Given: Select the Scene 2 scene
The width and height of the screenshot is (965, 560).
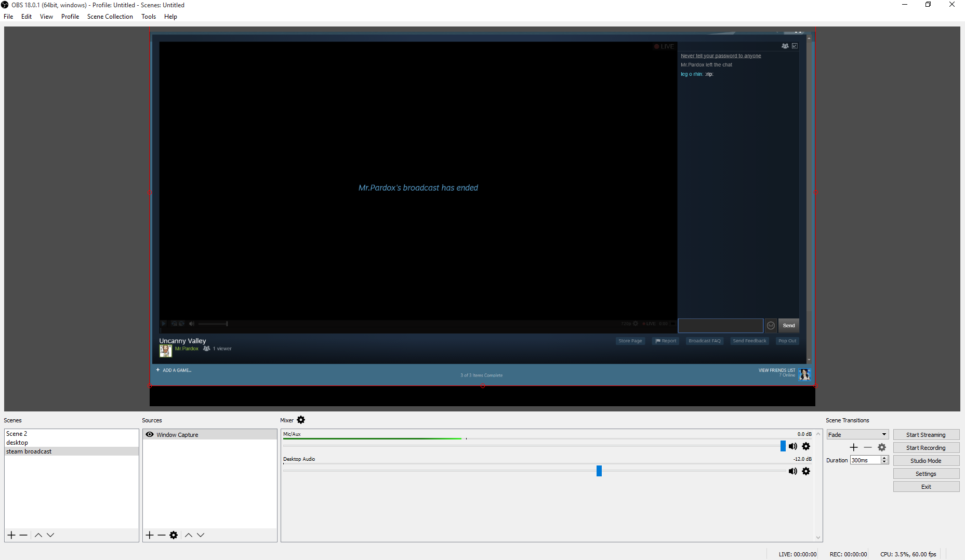Looking at the screenshot, I should pyautogui.click(x=72, y=434).
